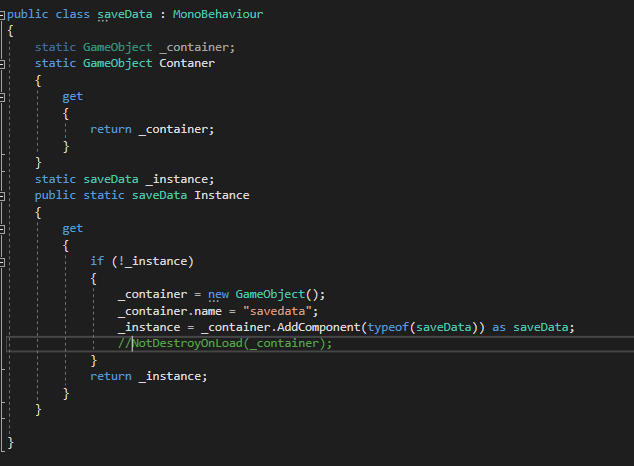Collapse the get block under Contaner
The image size is (634, 466).
(x=2, y=97)
